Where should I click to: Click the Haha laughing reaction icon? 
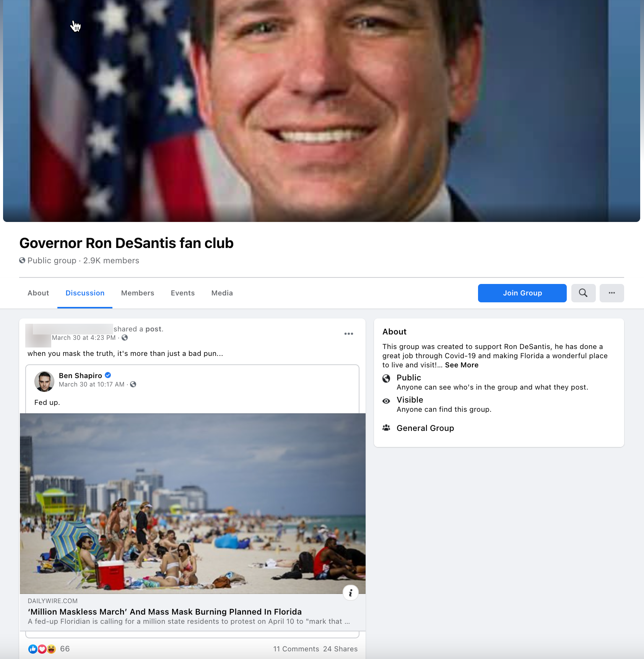[x=51, y=649]
